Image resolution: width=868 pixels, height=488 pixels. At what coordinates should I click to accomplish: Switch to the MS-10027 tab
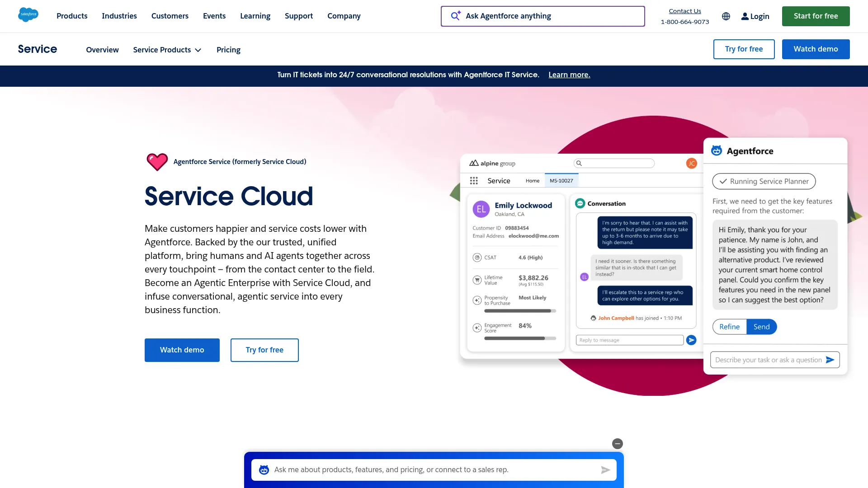tap(561, 180)
